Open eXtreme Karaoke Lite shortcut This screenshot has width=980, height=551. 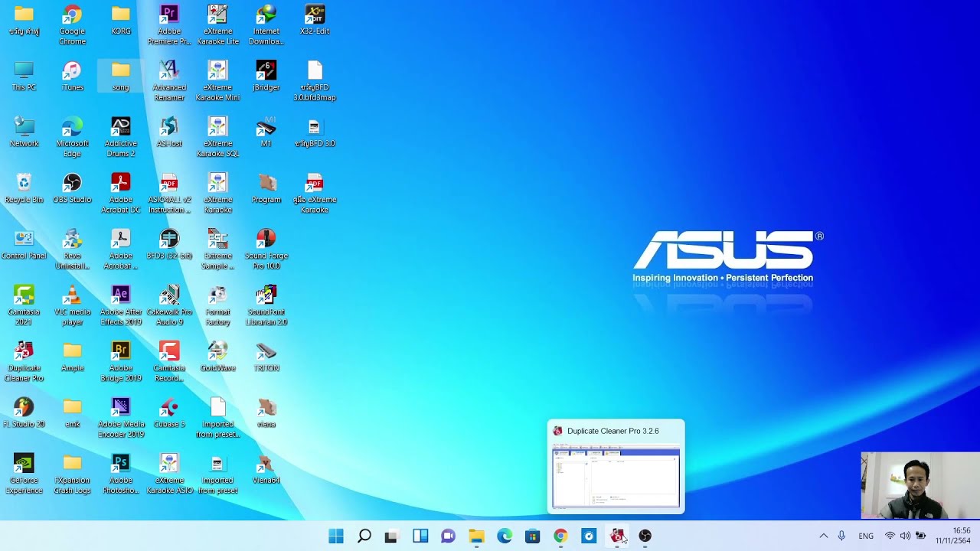(x=217, y=24)
